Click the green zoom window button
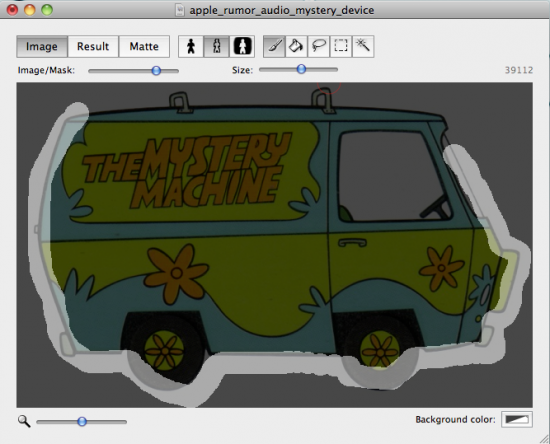Viewport: 550px width, 444px height. point(47,10)
